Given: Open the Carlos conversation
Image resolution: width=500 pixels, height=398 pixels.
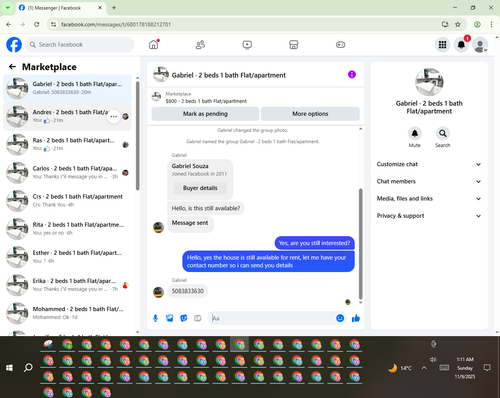Looking at the screenshot, I should (67, 172).
